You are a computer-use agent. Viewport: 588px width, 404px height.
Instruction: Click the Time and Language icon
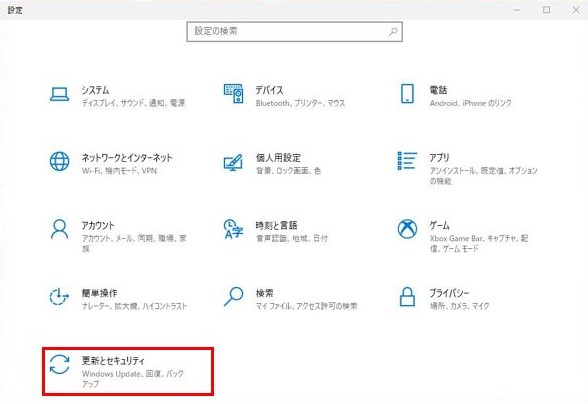click(233, 229)
